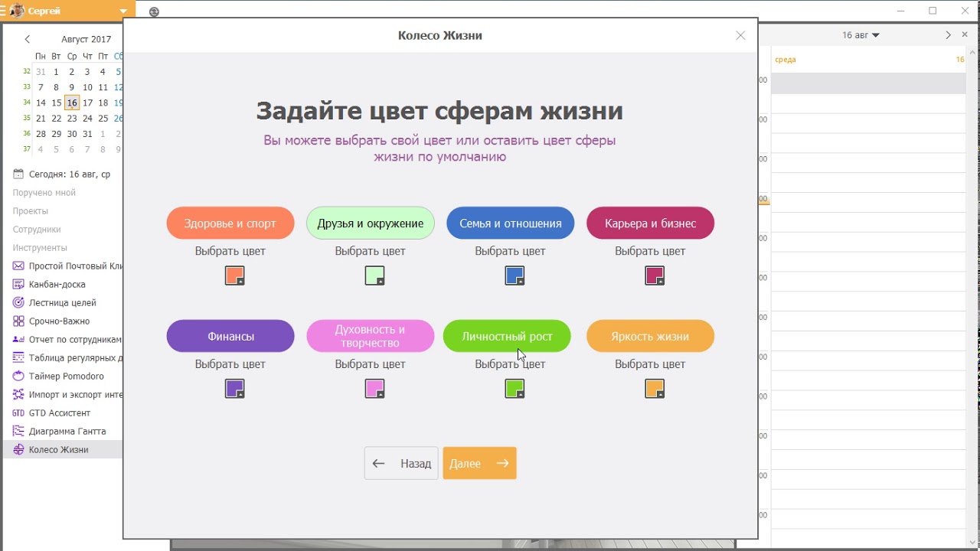Select Колесо Жизни in the sidebar
This screenshot has width=980, height=551.
tap(58, 450)
